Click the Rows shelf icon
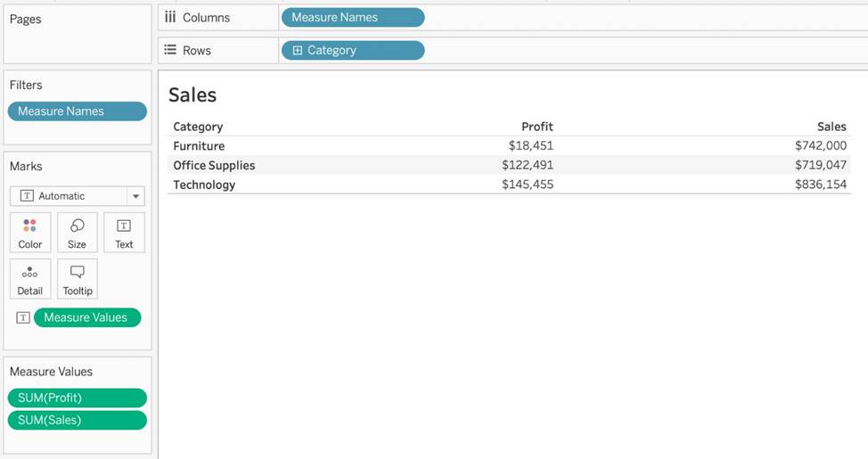The image size is (868, 459). click(x=170, y=50)
